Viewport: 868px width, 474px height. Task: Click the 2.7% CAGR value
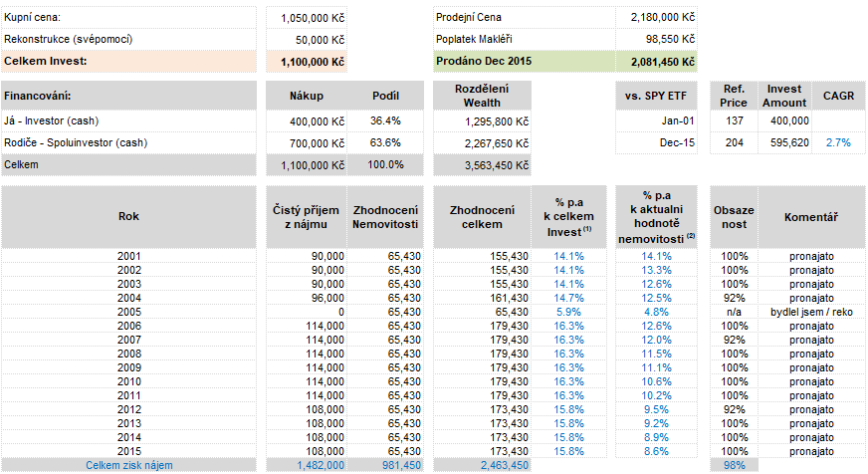click(838, 142)
